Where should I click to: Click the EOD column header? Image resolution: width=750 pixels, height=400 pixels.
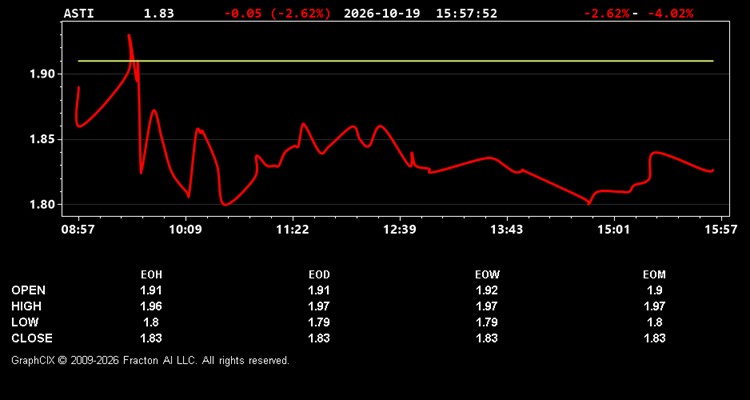pyautogui.click(x=319, y=275)
